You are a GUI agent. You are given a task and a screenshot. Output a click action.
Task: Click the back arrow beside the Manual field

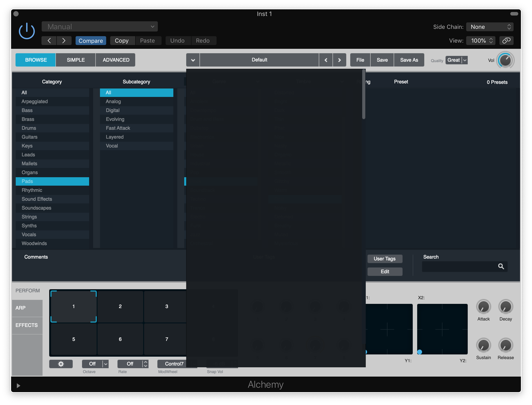coord(49,41)
